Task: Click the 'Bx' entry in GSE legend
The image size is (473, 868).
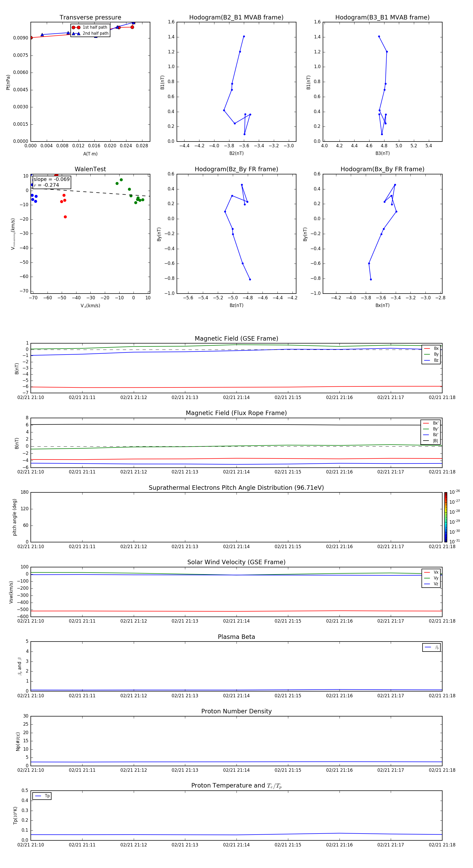Action: click(431, 349)
